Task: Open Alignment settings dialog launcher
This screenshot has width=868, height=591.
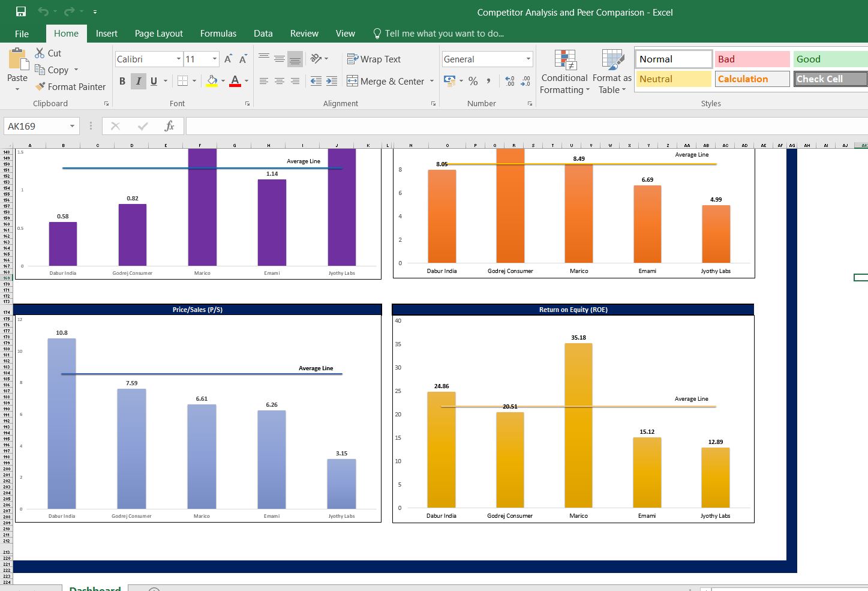Action: (434, 104)
